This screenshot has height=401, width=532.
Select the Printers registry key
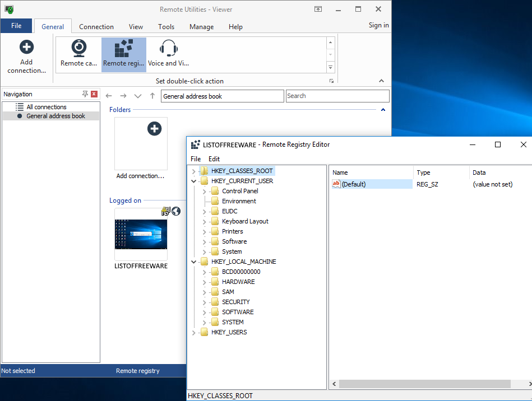pos(233,231)
